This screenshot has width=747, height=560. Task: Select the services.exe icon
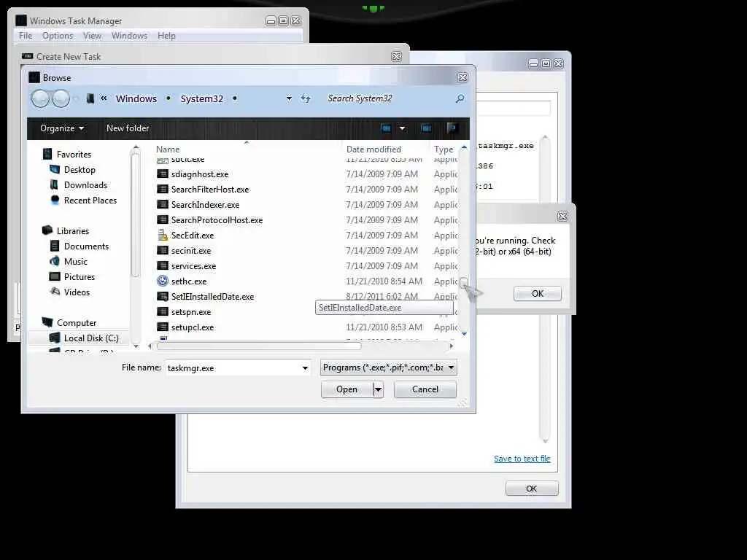click(x=163, y=265)
